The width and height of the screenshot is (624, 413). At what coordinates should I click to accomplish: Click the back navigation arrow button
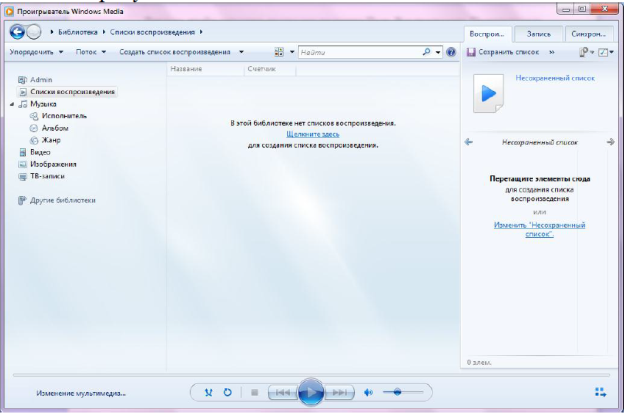18,32
